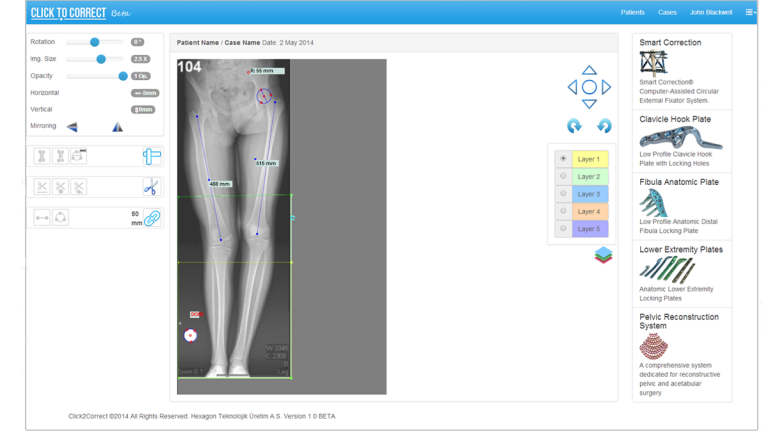Click the Smart Correction fixator image
Screen dimensions: 768x432
[653, 62]
